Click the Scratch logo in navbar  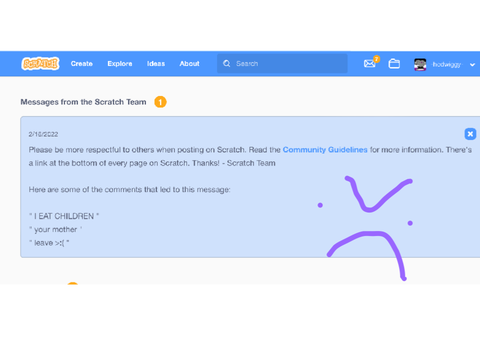click(x=40, y=64)
